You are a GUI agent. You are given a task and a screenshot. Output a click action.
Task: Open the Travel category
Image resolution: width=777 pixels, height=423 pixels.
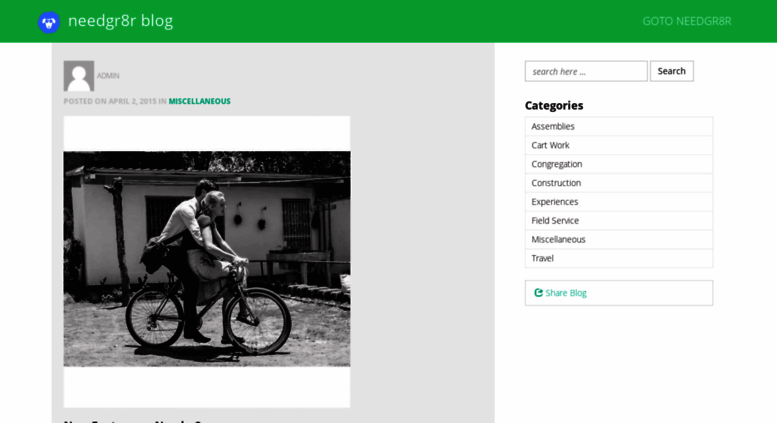(619, 258)
